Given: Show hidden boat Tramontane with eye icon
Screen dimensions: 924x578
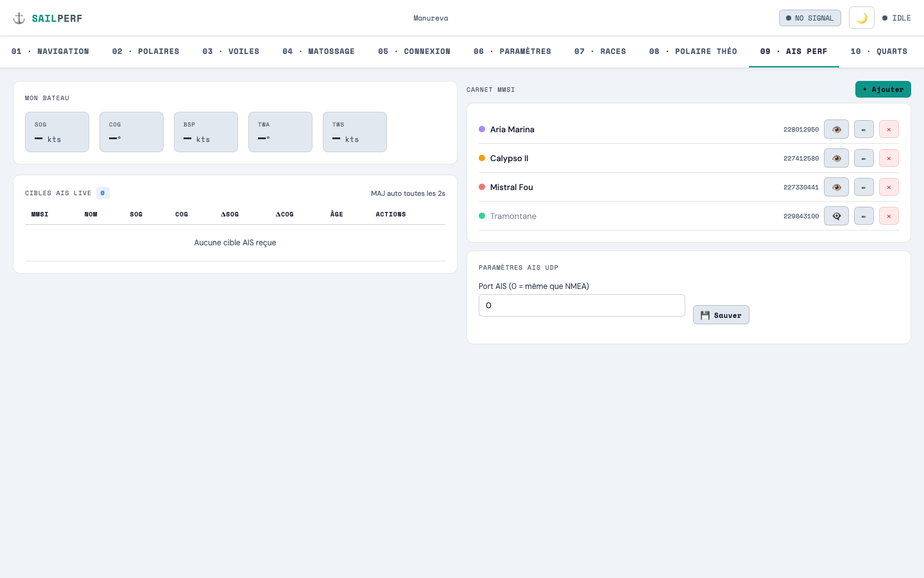Looking at the screenshot, I should [x=836, y=216].
